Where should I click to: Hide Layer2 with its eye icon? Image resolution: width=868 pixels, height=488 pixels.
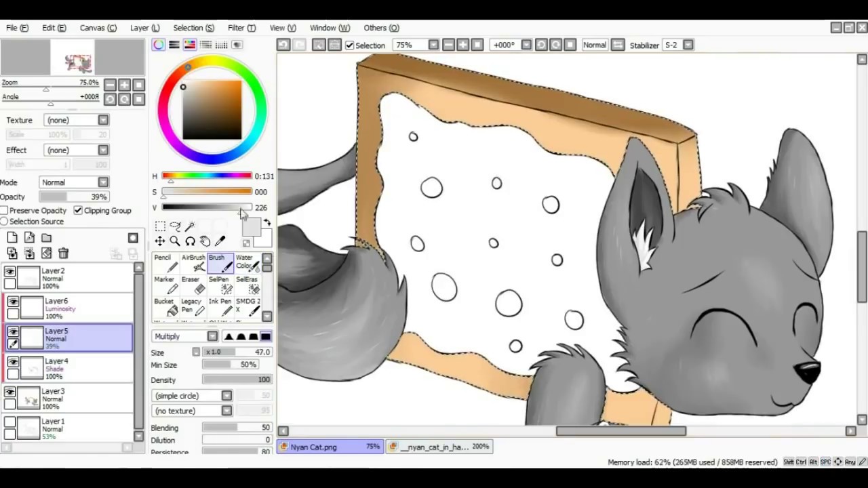[x=10, y=272]
